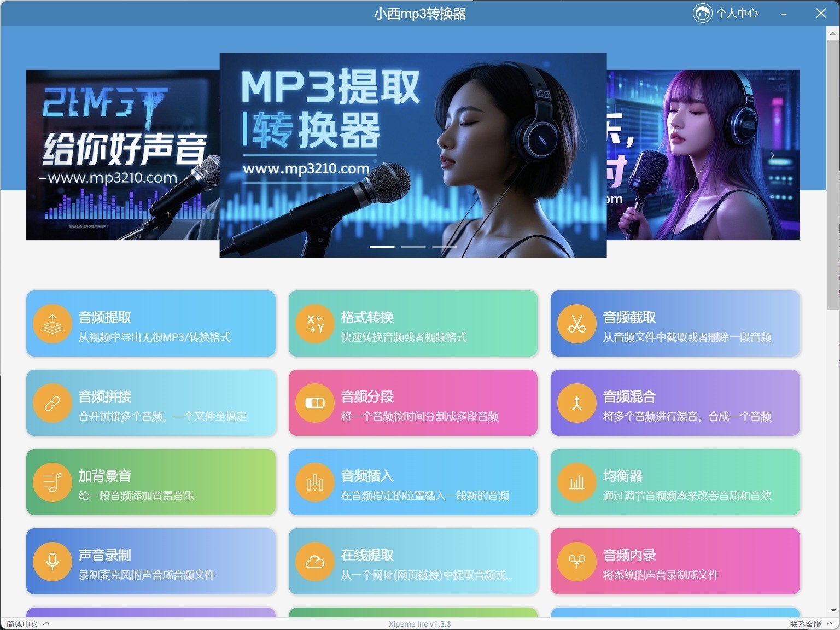840x630 pixels.
Task: Click the 音频分段 split icon
Action: [x=315, y=403]
